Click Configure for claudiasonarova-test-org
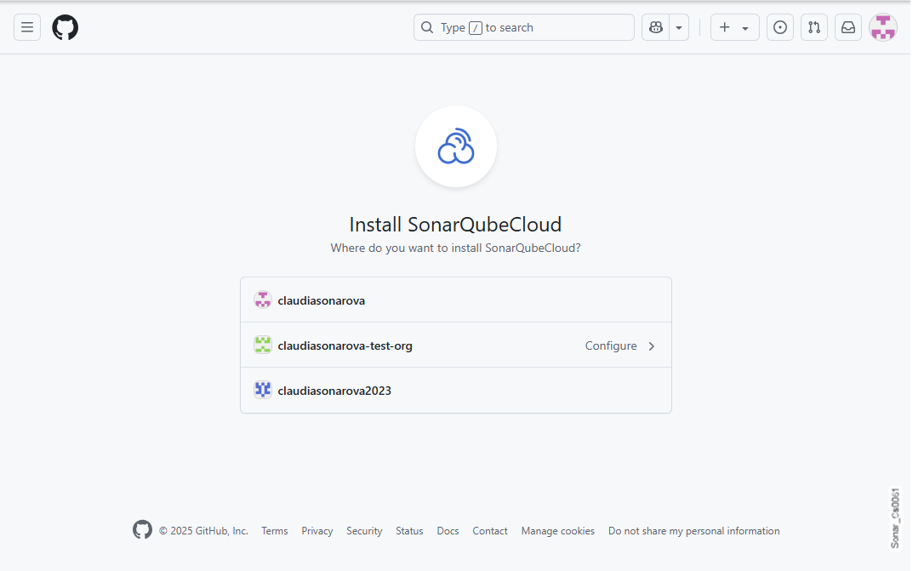 611,345
